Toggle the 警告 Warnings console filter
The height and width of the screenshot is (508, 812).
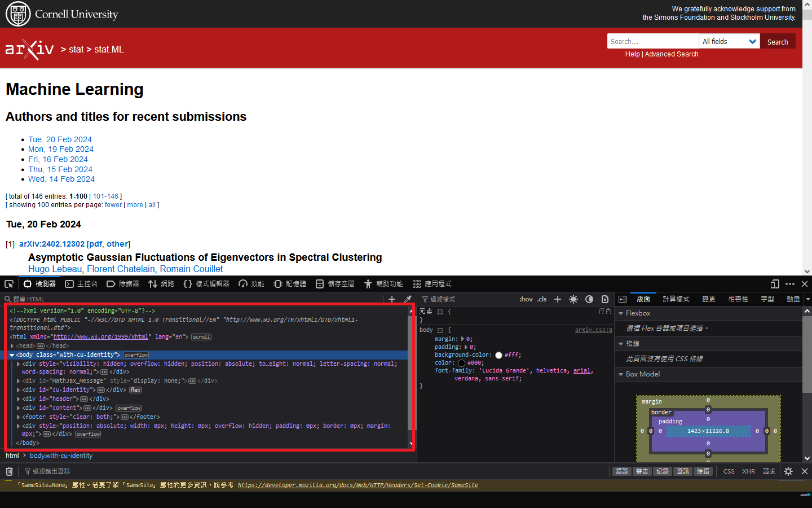(642, 471)
